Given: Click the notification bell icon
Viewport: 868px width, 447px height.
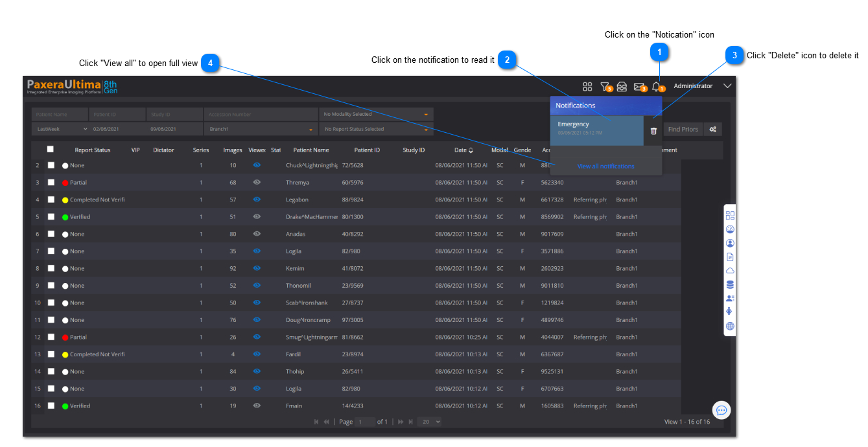Looking at the screenshot, I should click(x=656, y=86).
